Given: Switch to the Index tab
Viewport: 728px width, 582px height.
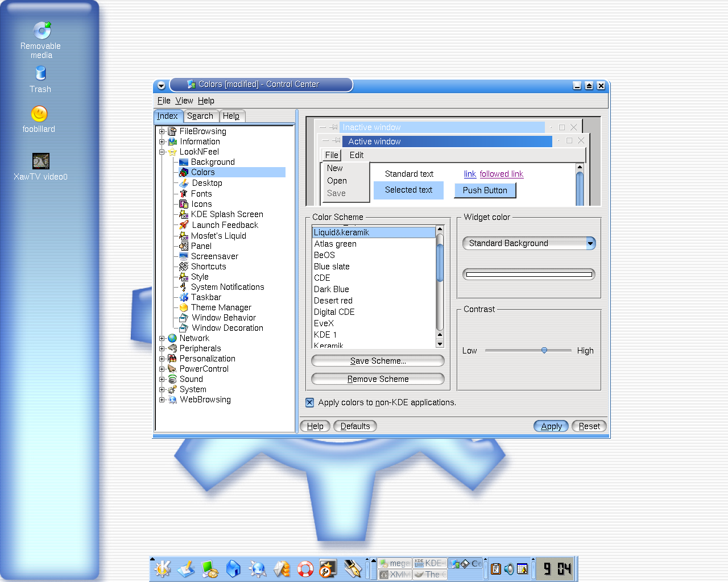Looking at the screenshot, I should pyautogui.click(x=168, y=116).
